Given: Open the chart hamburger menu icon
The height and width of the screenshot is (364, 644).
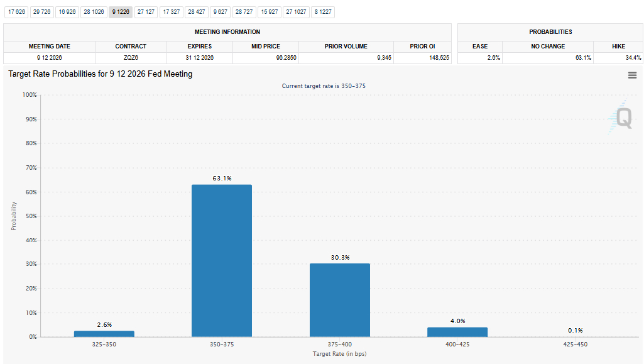Looking at the screenshot, I should pyautogui.click(x=632, y=75).
